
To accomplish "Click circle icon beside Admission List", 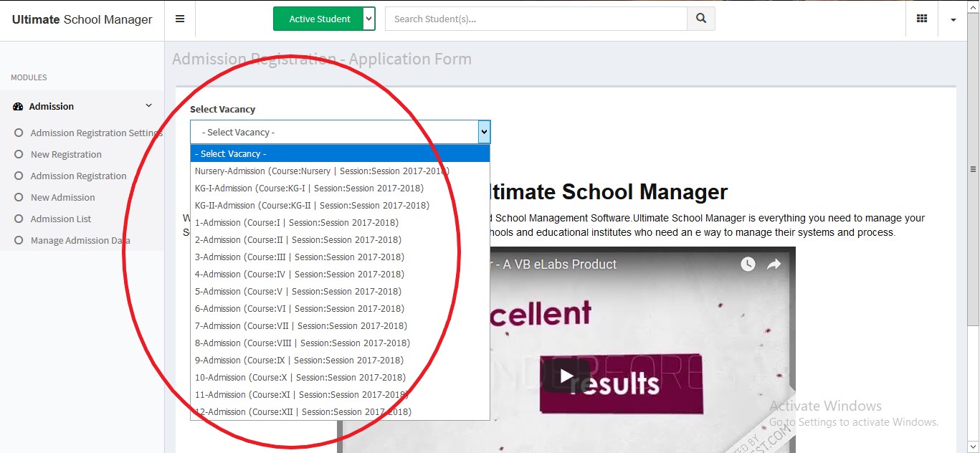I will [19, 219].
